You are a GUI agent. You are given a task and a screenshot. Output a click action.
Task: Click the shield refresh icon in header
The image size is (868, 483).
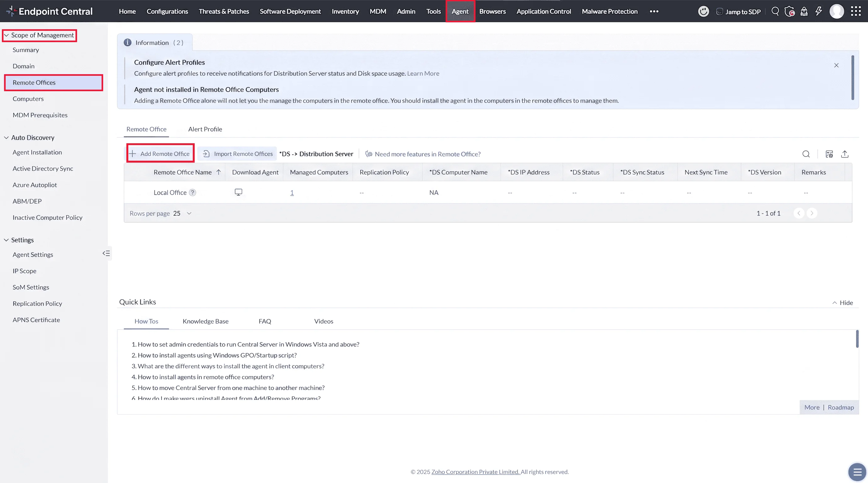tap(789, 11)
